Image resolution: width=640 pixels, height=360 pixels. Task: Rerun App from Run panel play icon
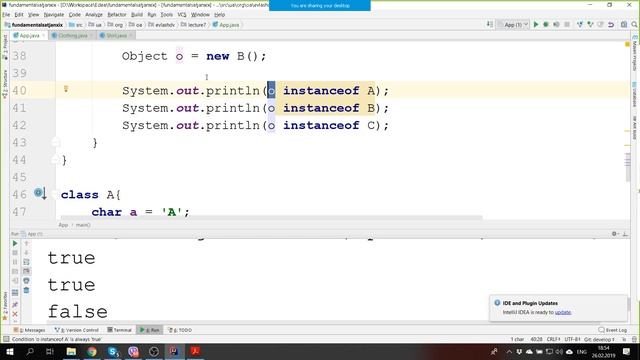point(15,243)
